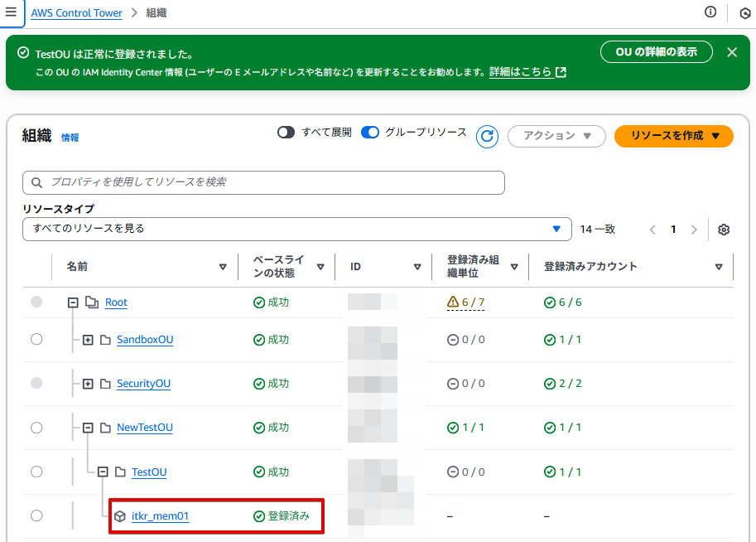Image resolution: width=756 pixels, height=542 pixels.
Task: Click the success check icon in Root row
Action: tap(259, 302)
